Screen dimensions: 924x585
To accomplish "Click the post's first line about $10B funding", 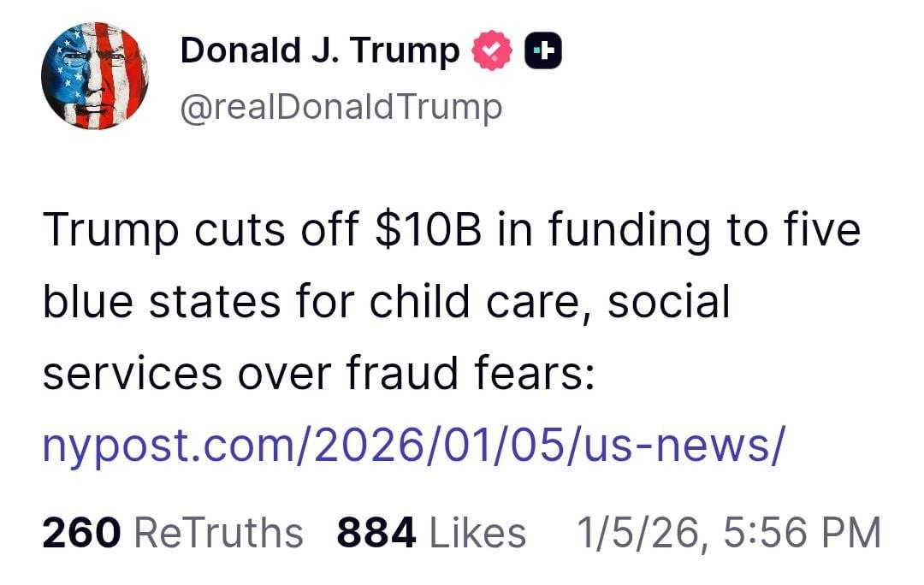I will tap(450, 231).
